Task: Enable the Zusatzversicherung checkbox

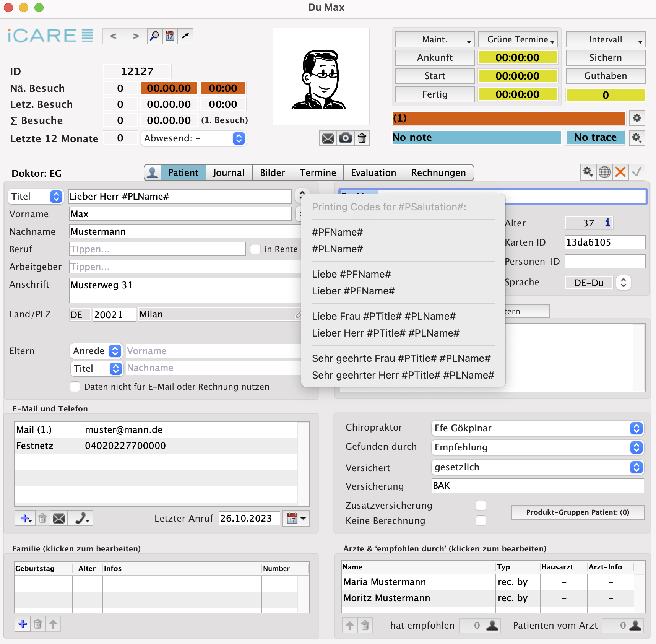Action: (x=481, y=505)
